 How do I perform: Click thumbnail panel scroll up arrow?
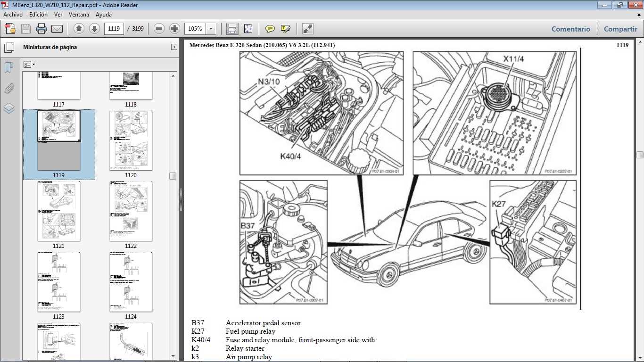[173, 75]
